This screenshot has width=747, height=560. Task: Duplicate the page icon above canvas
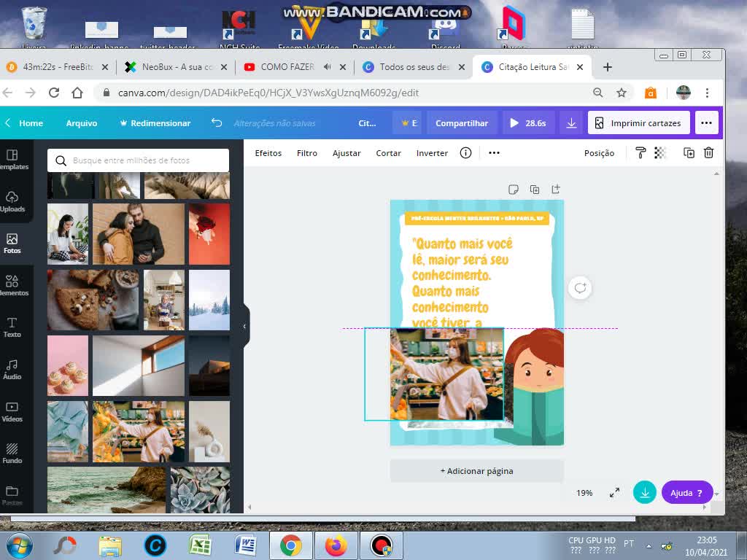tap(535, 190)
